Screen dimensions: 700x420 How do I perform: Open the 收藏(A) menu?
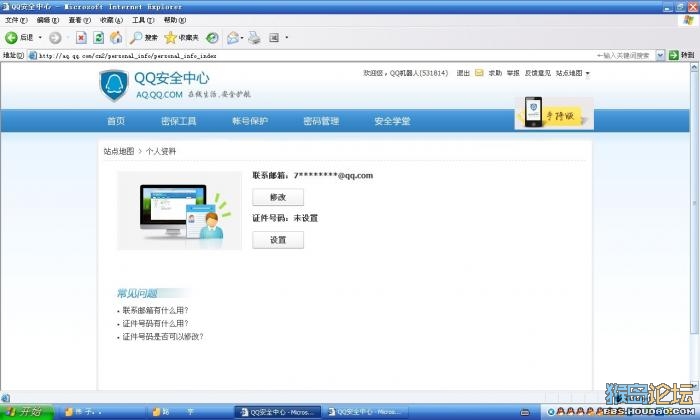111,20
